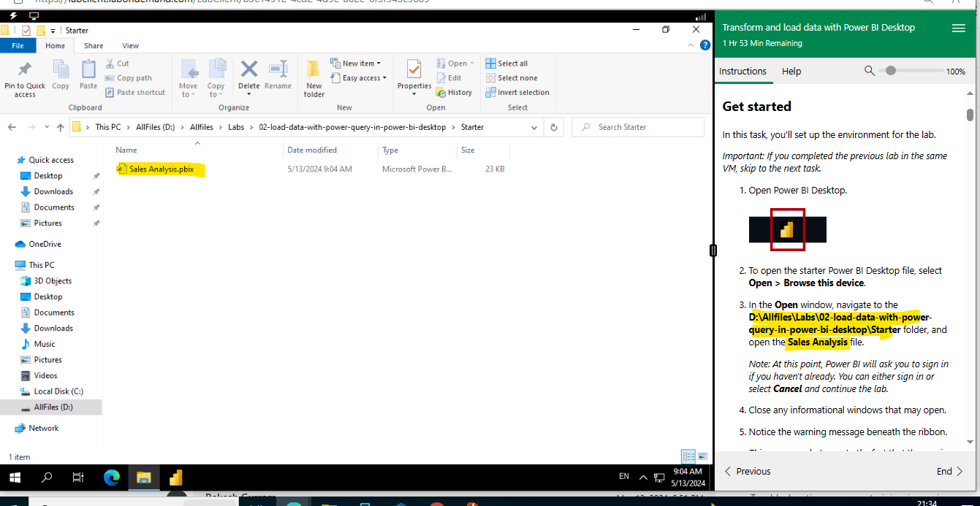Show hidden system tray icons

coord(643,478)
